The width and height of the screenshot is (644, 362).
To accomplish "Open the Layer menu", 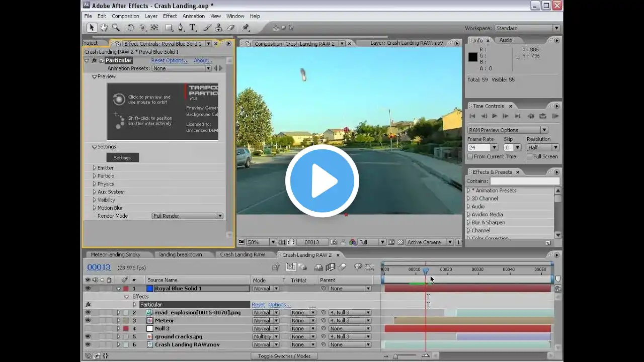I will tap(151, 16).
